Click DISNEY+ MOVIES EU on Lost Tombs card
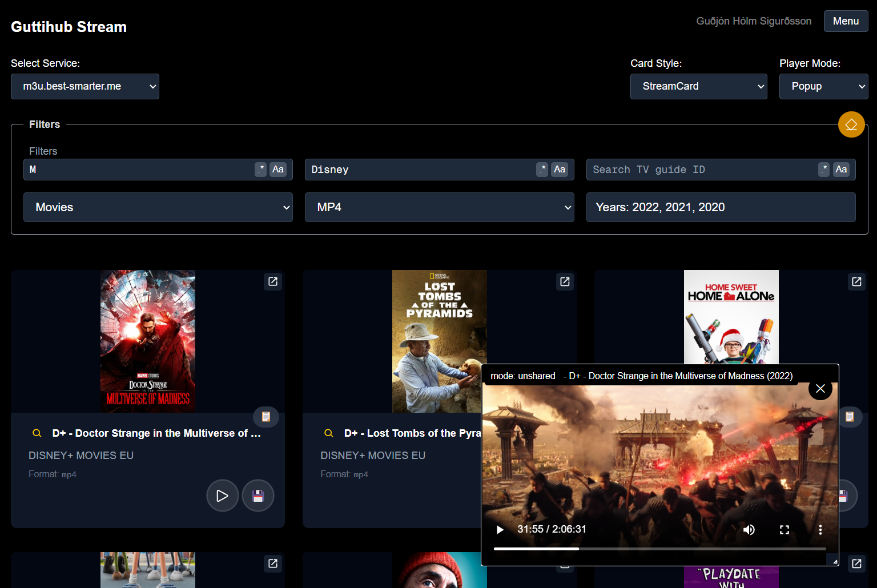The width and height of the screenshot is (877, 588). click(373, 456)
